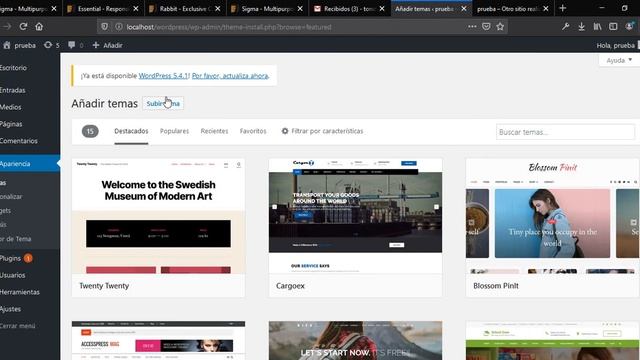
Task: Open pending updates icon in admin bar
Action: click(52, 45)
